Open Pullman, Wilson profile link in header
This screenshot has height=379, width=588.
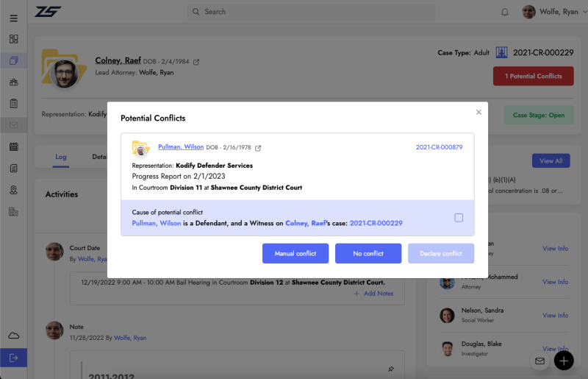tap(181, 147)
